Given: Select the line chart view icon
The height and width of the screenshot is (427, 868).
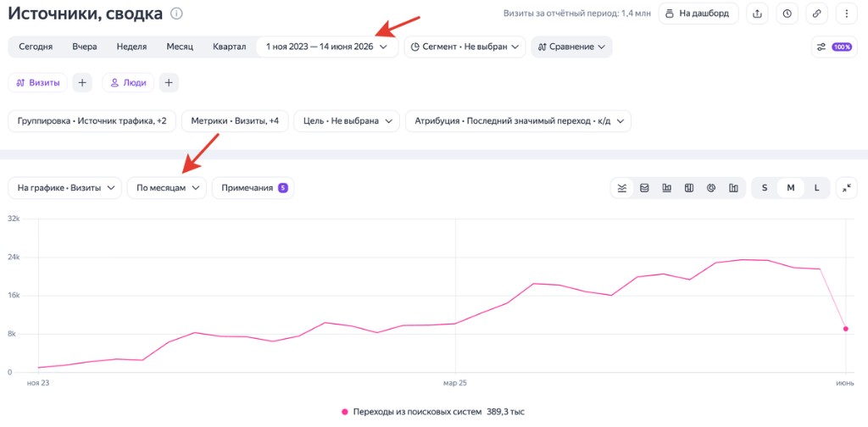Looking at the screenshot, I should pyautogui.click(x=622, y=188).
